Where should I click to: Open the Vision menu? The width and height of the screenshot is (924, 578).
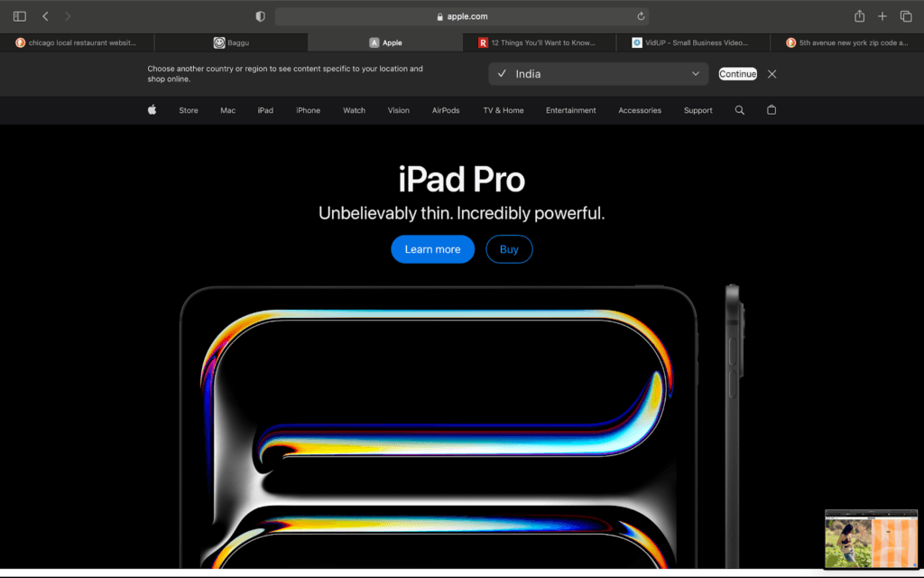tap(398, 110)
